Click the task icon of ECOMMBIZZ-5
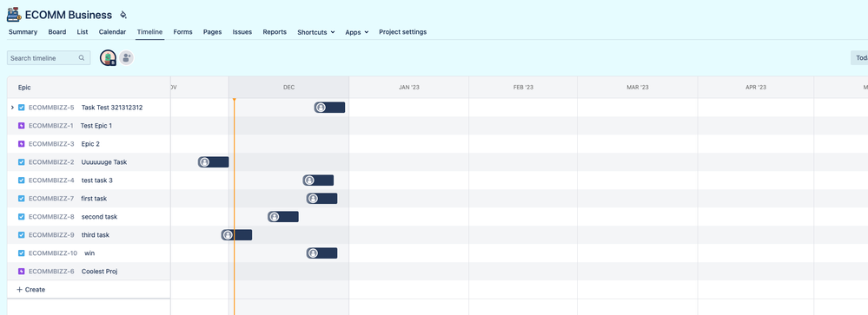This screenshot has height=315, width=868. 22,108
